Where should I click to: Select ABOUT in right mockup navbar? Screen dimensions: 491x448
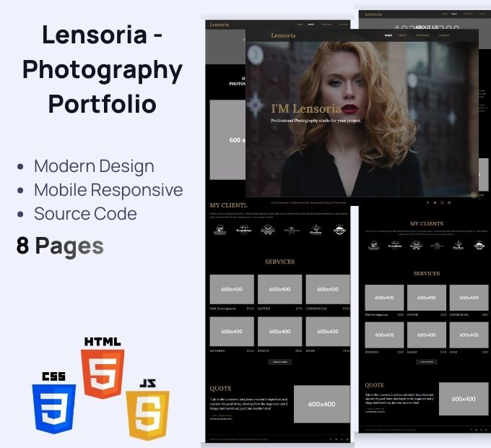(x=454, y=14)
